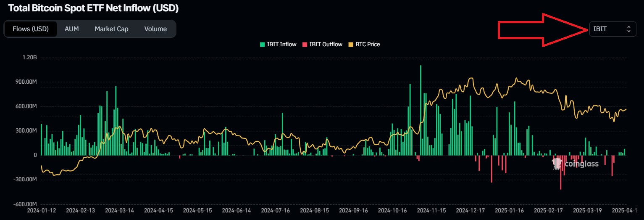Click the 2024-04-15 date label

(159, 210)
